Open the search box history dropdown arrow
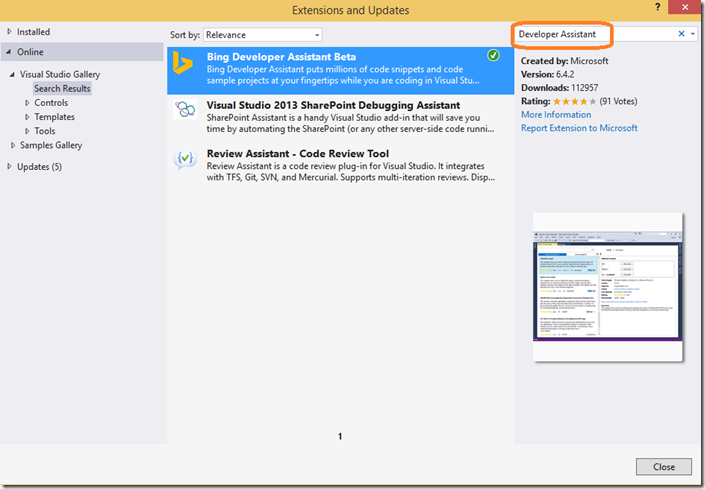 click(x=693, y=34)
